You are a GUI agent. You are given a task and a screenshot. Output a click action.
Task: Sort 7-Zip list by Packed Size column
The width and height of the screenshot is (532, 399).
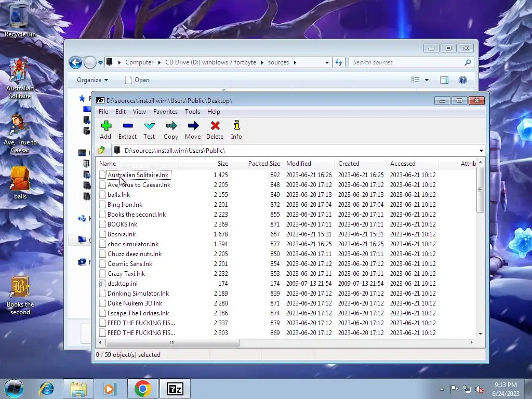[x=257, y=164]
